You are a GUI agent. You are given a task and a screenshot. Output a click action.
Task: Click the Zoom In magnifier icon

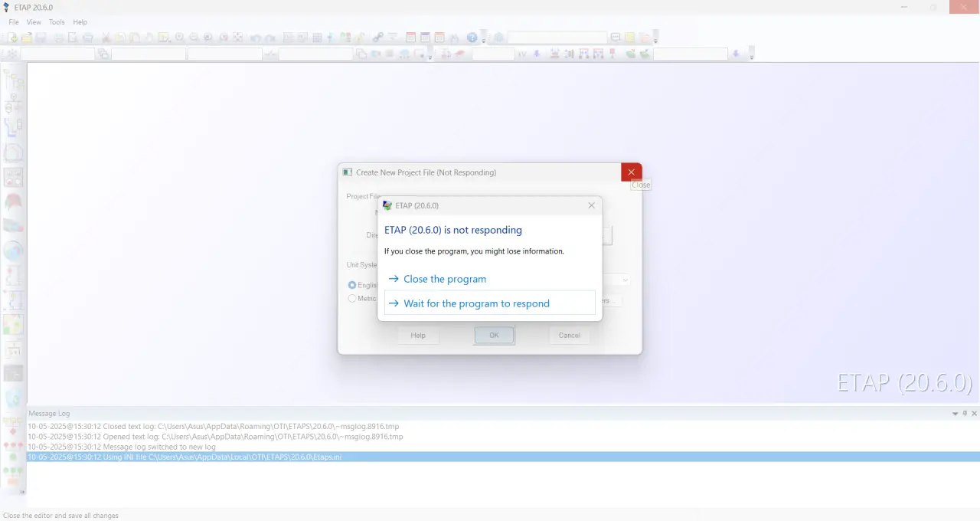pyautogui.click(x=180, y=37)
